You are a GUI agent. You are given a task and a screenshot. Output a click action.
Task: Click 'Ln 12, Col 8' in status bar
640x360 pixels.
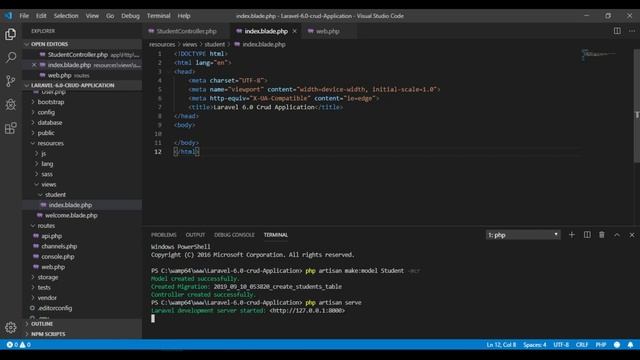[501, 345]
